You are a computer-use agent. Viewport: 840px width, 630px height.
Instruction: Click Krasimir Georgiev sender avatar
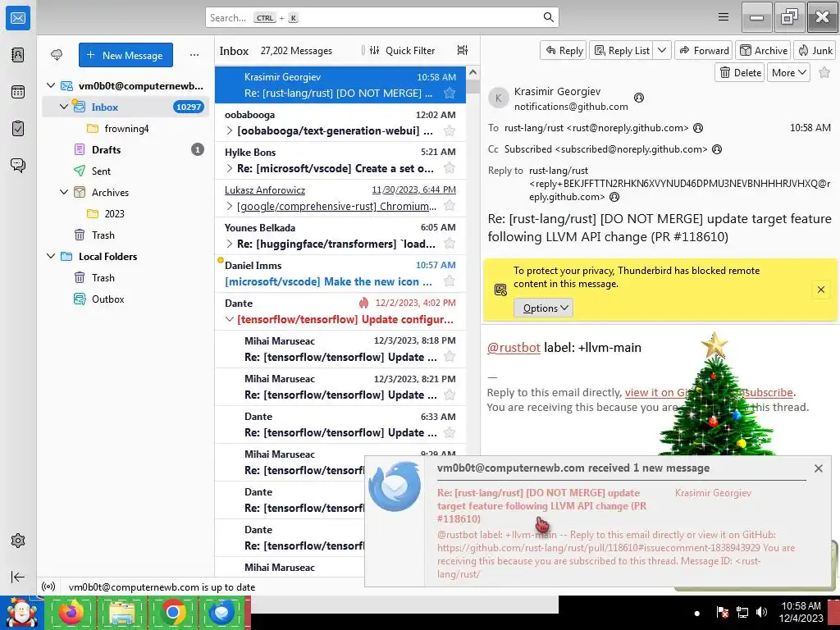pos(498,98)
